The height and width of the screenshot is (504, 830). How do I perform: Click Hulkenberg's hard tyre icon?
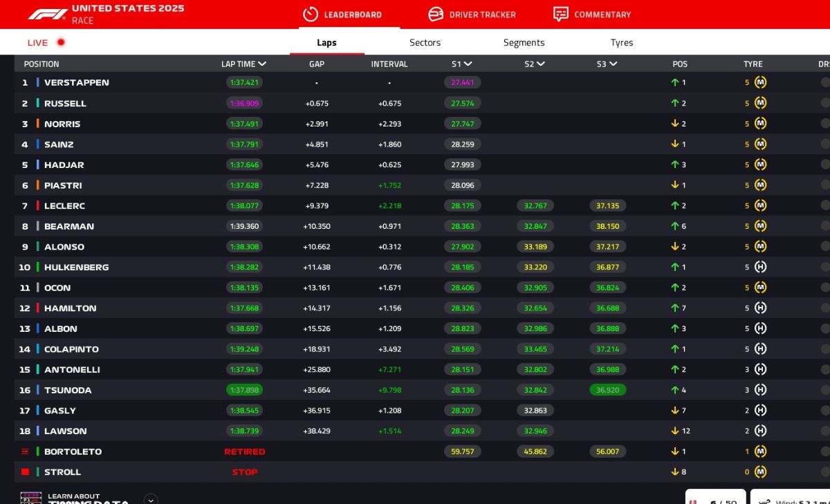pyautogui.click(x=760, y=267)
